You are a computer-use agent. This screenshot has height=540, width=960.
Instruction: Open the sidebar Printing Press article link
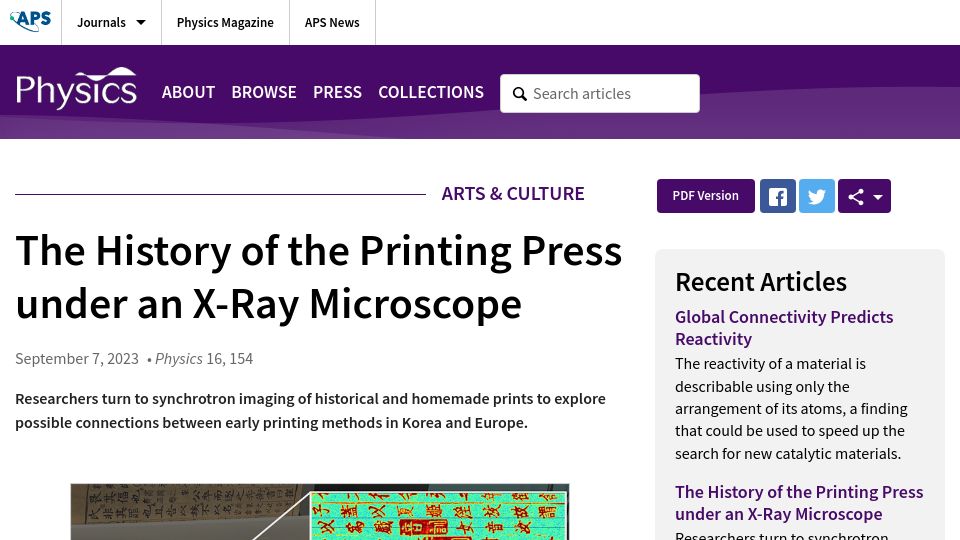[x=799, y=503]
